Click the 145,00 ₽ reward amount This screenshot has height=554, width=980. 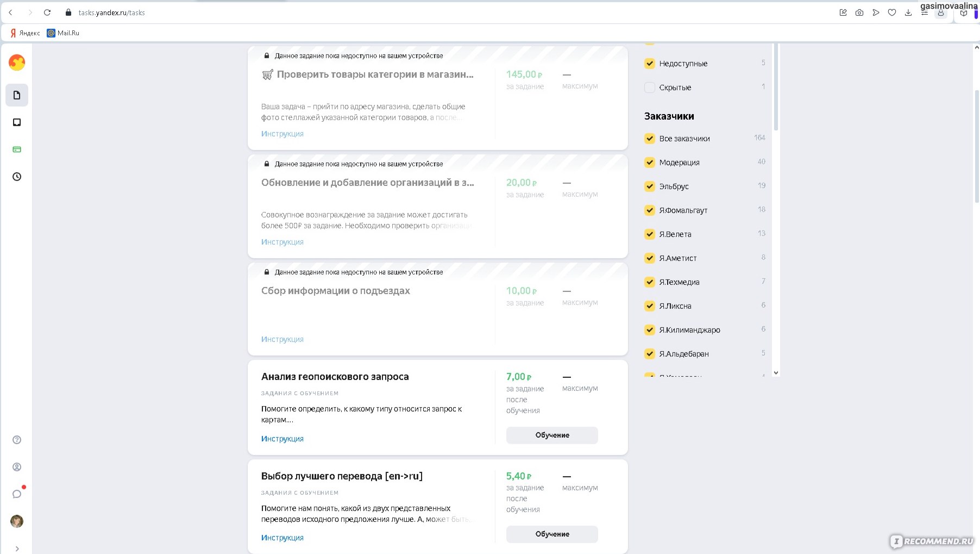coord(524,74)
